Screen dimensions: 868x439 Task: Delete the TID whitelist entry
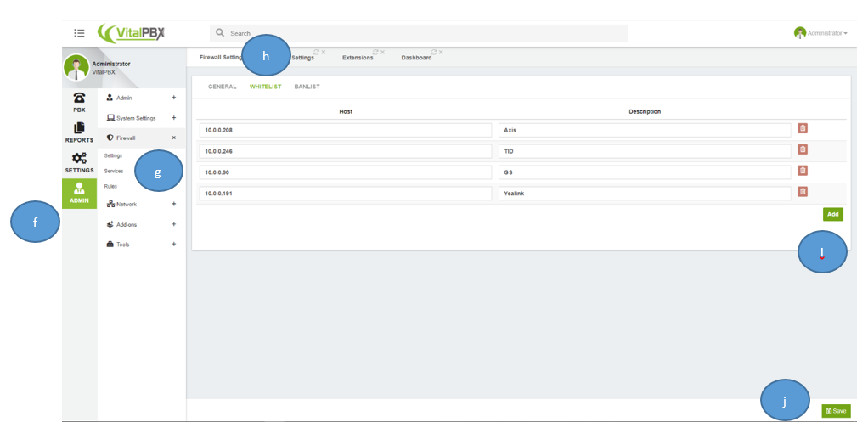pos(802,149)
